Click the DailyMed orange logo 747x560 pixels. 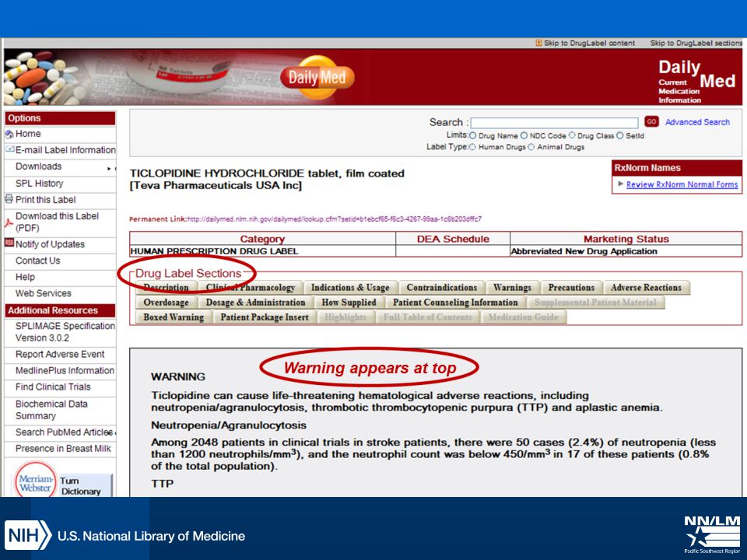pyautogui.click(x=317, y=77)
